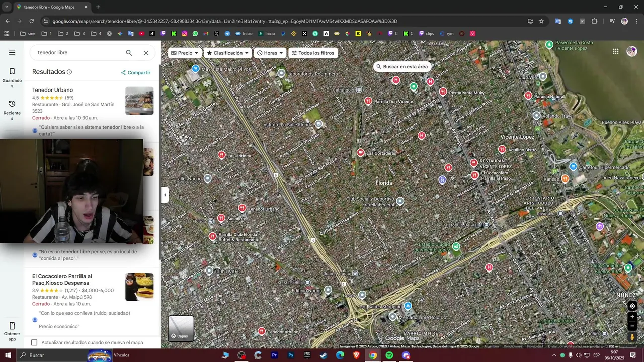Open bookmark folder sine
Screen dimensions: 644x362
[x=28, y=34]
